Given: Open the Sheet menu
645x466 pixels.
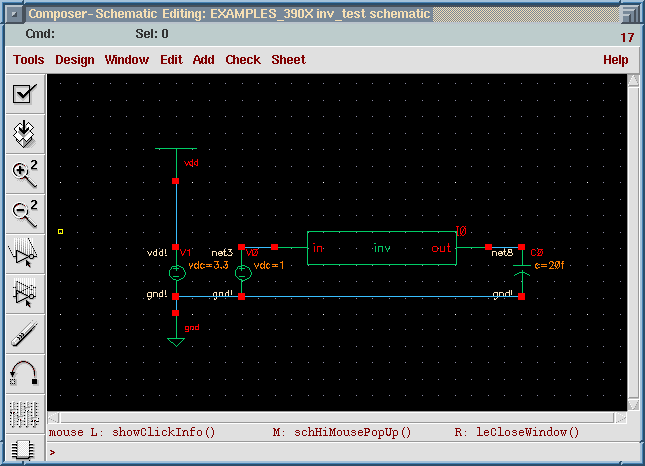Looking at the screenshot, I should pyautogui.click(x=288, y=60).
